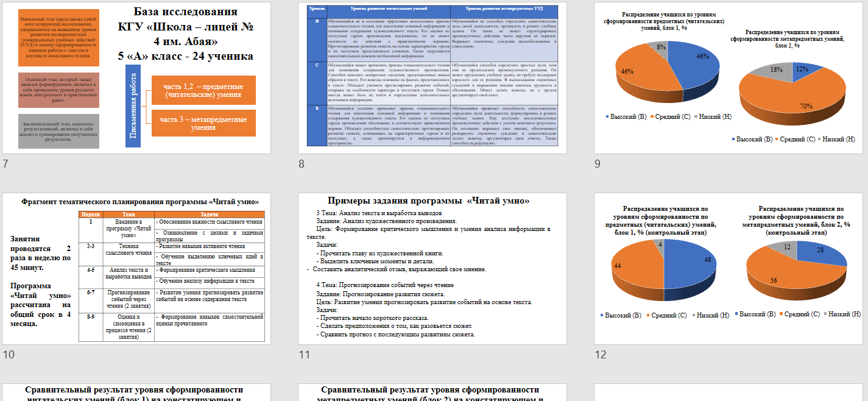Screen dimensions: 868x401
Task: Select the partially visible slide about читательских умений
Action: point(136,392)
